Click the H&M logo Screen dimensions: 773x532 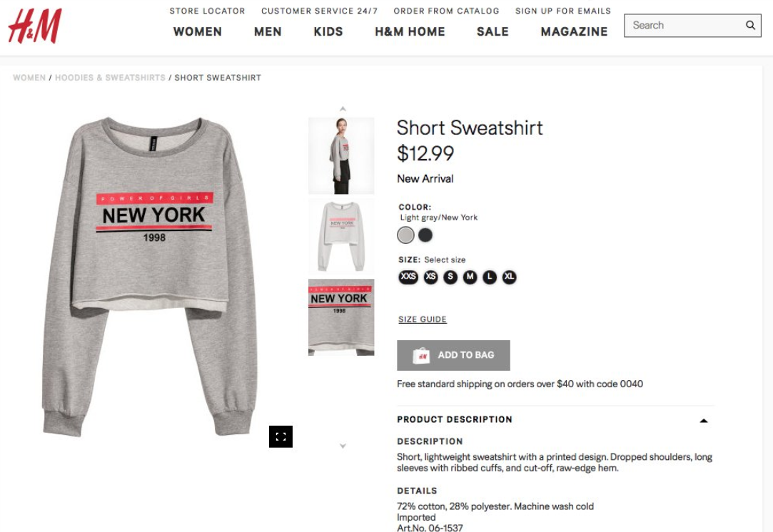tap(35, 26)
